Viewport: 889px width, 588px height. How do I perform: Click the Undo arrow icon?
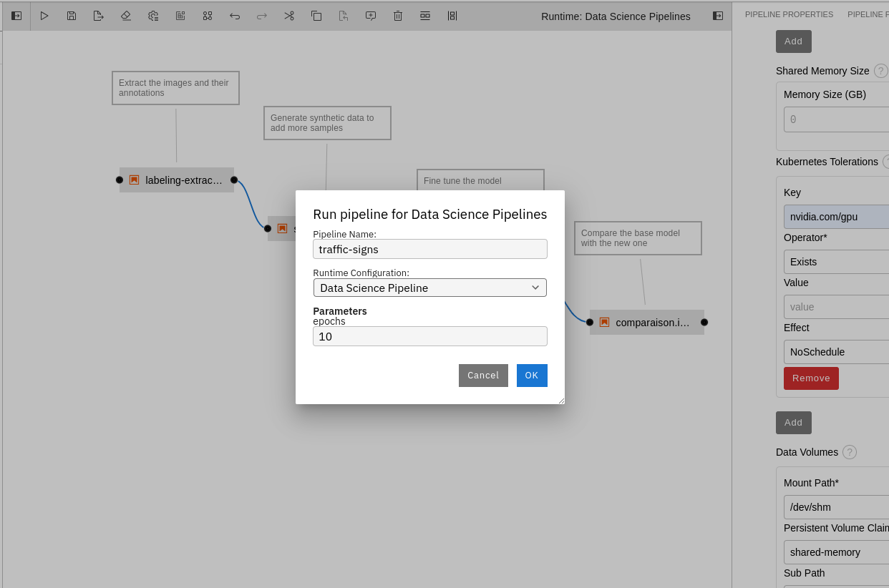coord(235,16)
